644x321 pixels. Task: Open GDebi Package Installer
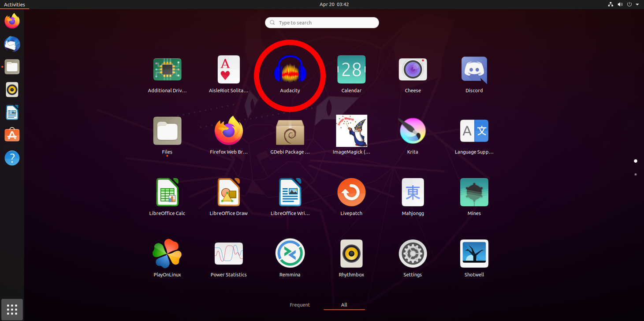290,131
